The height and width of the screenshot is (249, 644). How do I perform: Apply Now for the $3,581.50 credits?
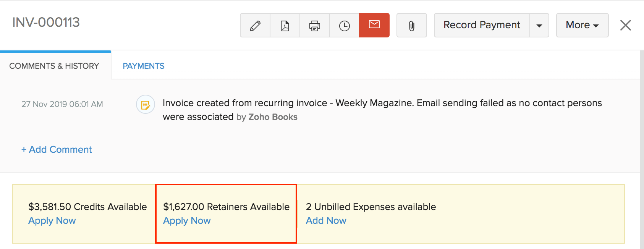click(52, 221)
